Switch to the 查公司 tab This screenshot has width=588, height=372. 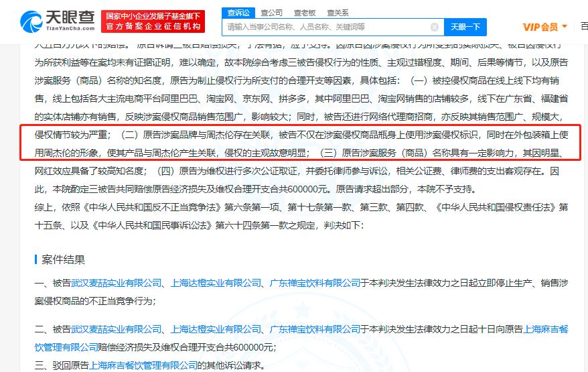pos(271,13)
